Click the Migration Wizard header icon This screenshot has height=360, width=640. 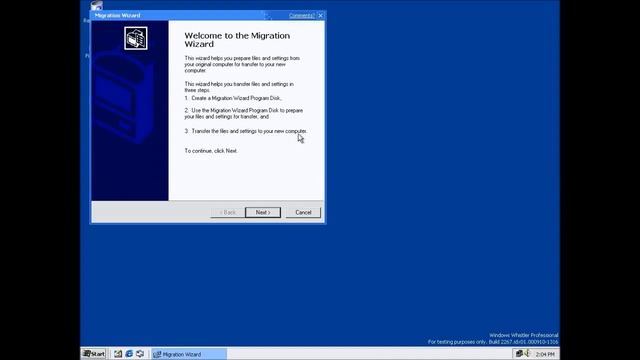[136, 38]
